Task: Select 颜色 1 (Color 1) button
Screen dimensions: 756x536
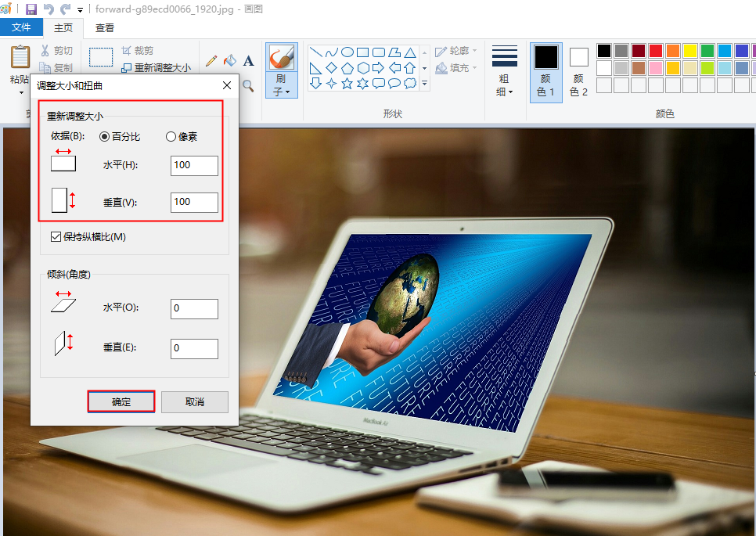Action: coord(545,72)
